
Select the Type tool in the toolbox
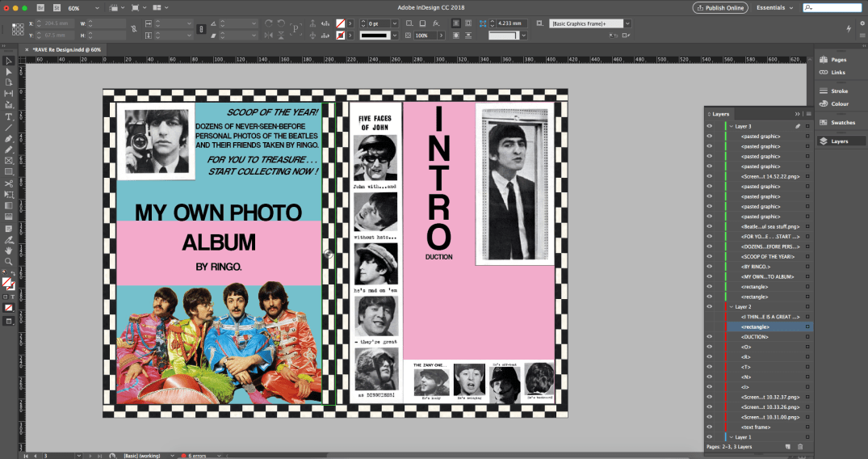pyautogui.click(x=9, y=116)
